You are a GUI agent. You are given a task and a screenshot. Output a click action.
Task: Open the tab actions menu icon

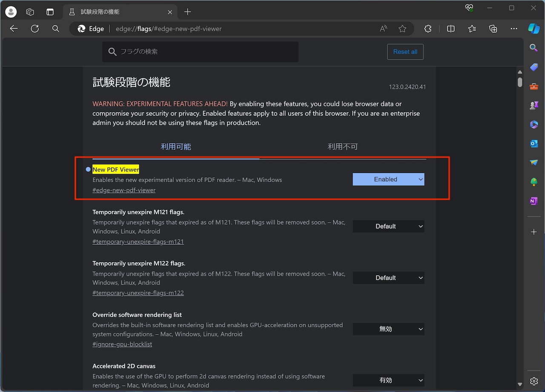(50, 12)
